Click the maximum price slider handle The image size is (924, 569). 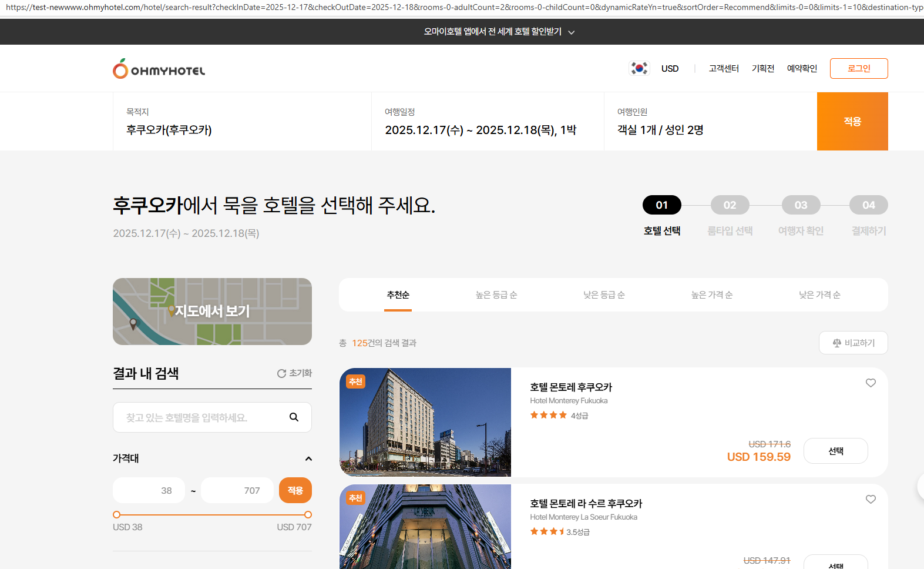point(308,514)
